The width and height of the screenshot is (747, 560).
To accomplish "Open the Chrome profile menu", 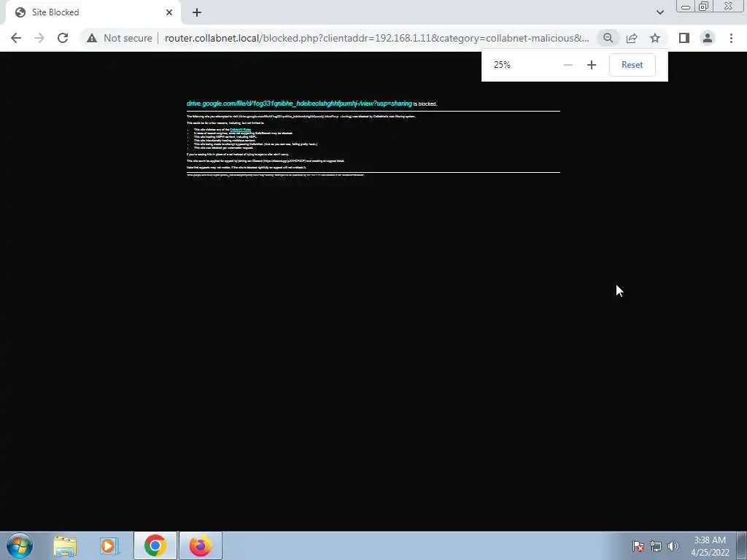I will [x=708, y=38].
